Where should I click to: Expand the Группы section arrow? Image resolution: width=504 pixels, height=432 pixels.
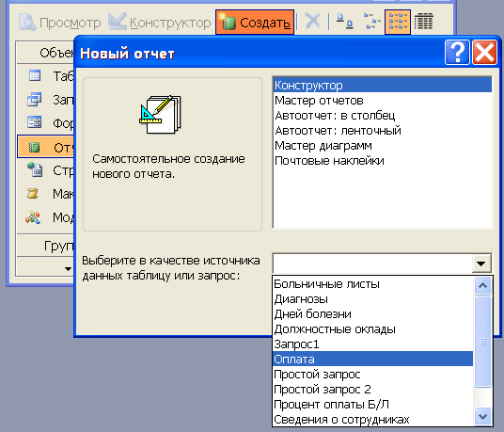68,268
